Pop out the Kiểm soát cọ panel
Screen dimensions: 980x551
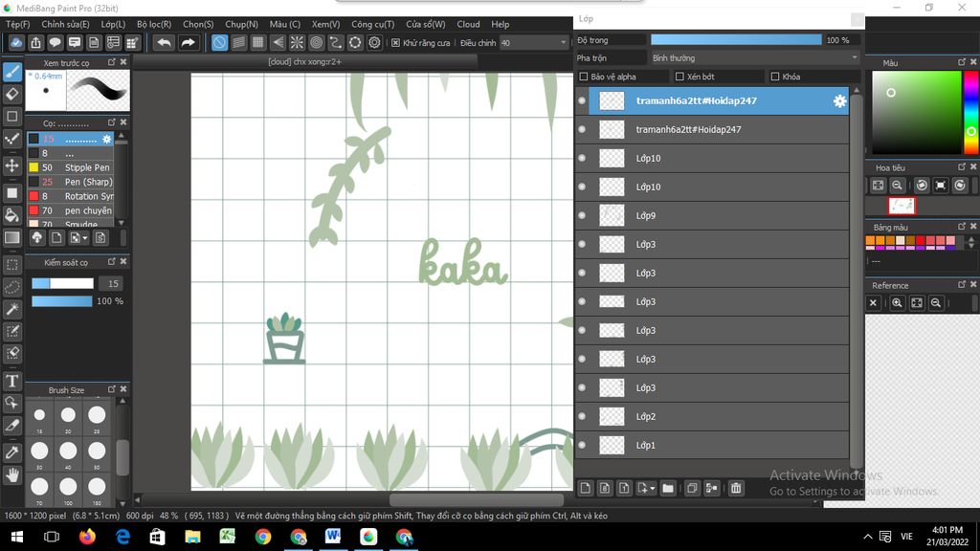111,262
